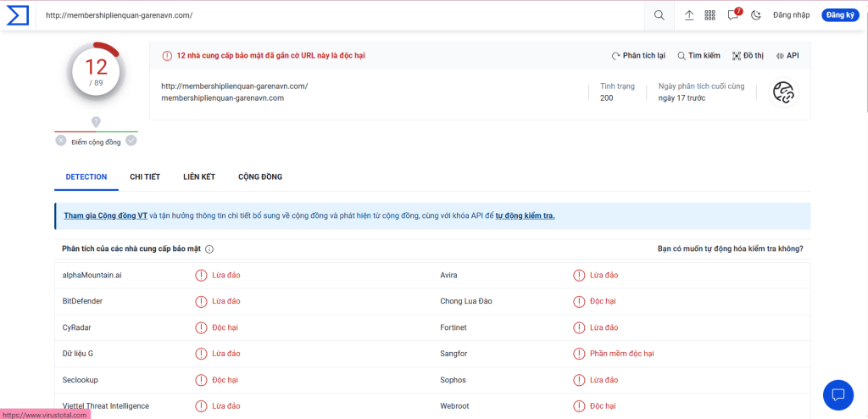Click warning icon in BitDefender row
Viewport: 868px width, 419px height.
coord(201,301)
